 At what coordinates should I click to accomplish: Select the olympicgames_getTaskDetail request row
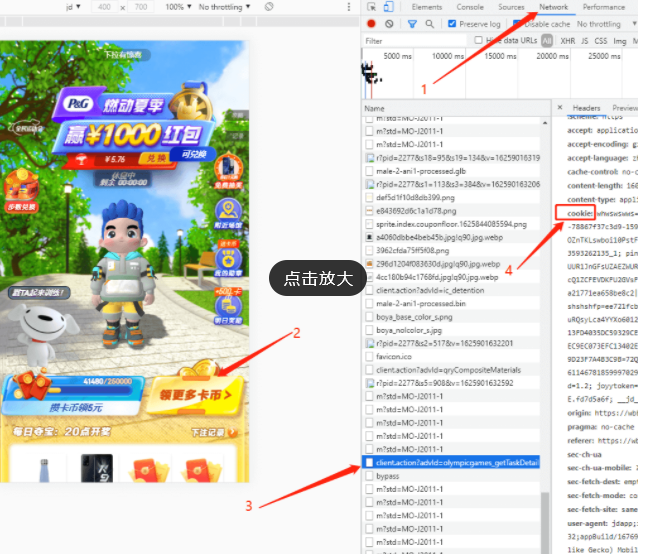click(455, 463)
